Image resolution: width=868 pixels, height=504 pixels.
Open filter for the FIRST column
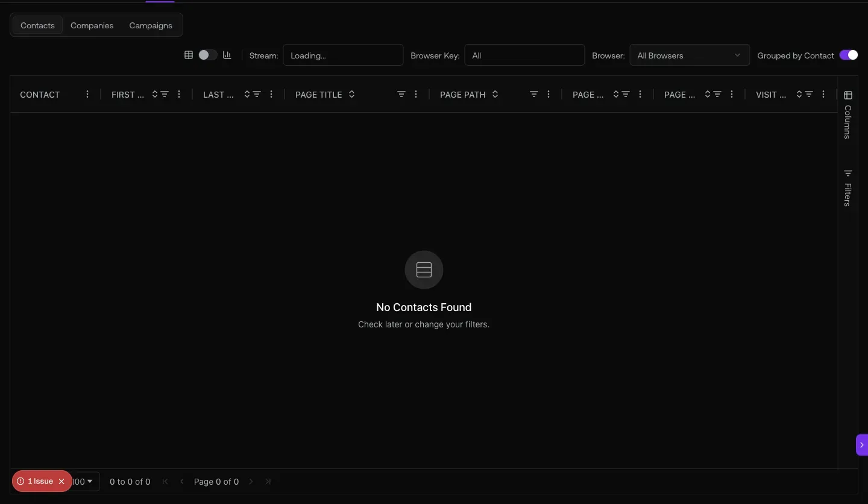coord(165,94)
